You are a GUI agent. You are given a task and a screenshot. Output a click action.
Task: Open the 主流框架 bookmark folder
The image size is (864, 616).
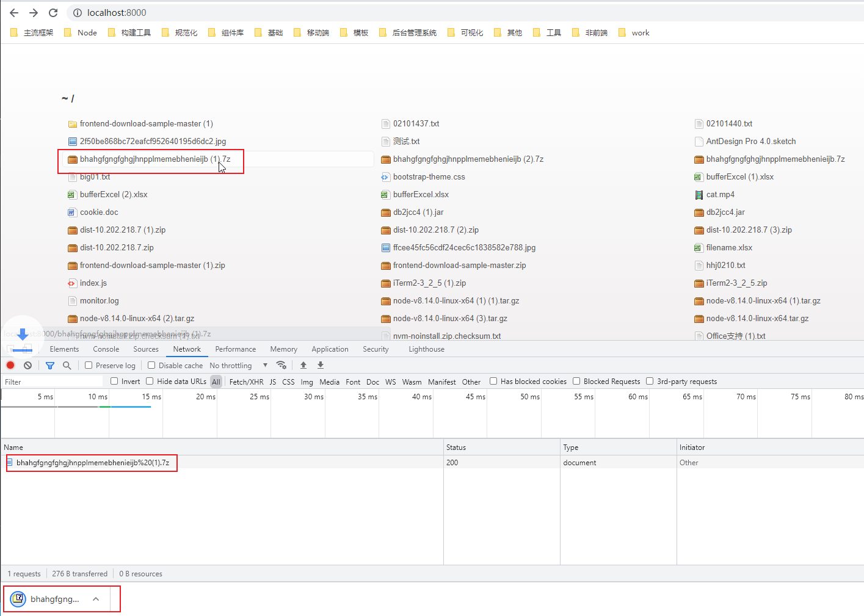click(32, 33)
